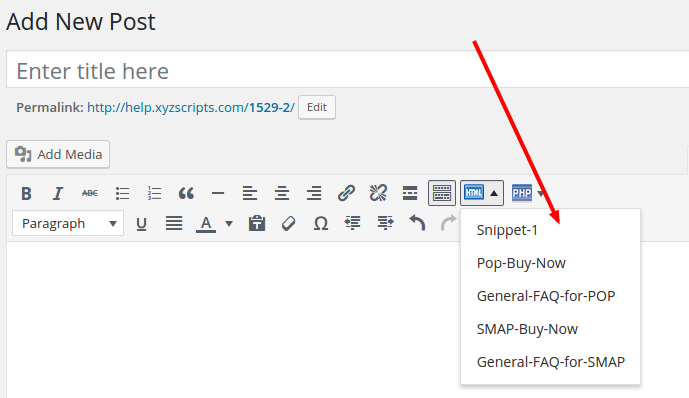Screen dimensions: 689x398
Task: Select General-FAQ-for-SMAP snippet
Action: [551, 362]
